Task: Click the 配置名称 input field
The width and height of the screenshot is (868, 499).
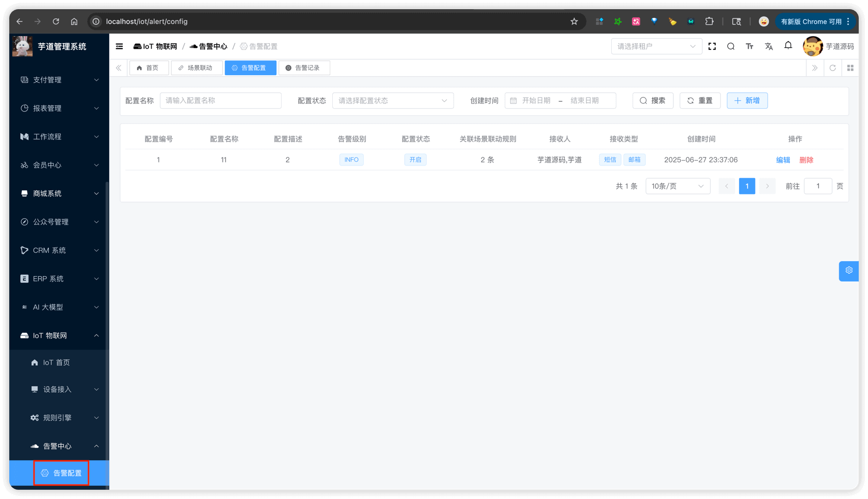Action: pyautogui.click(x=221, y=101)
